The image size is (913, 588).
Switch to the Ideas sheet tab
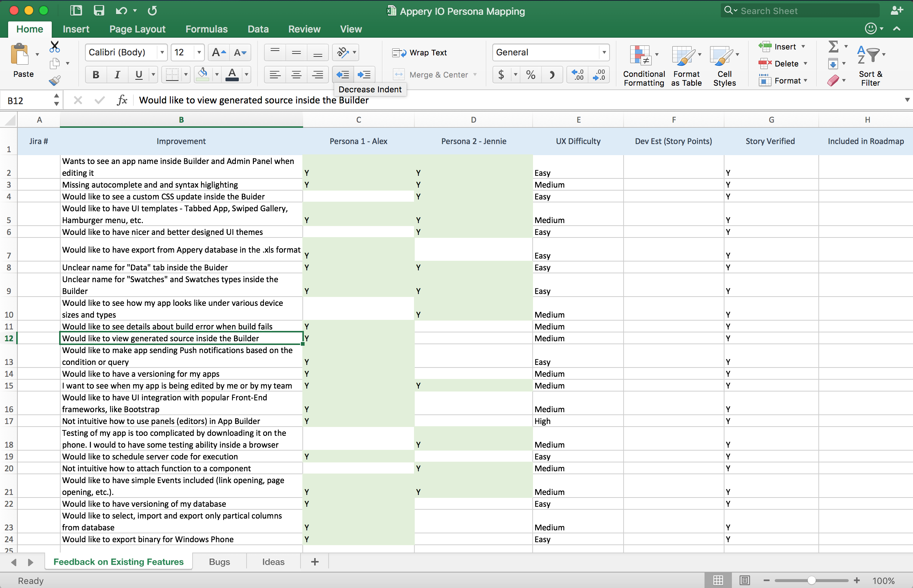click(273, 562)
